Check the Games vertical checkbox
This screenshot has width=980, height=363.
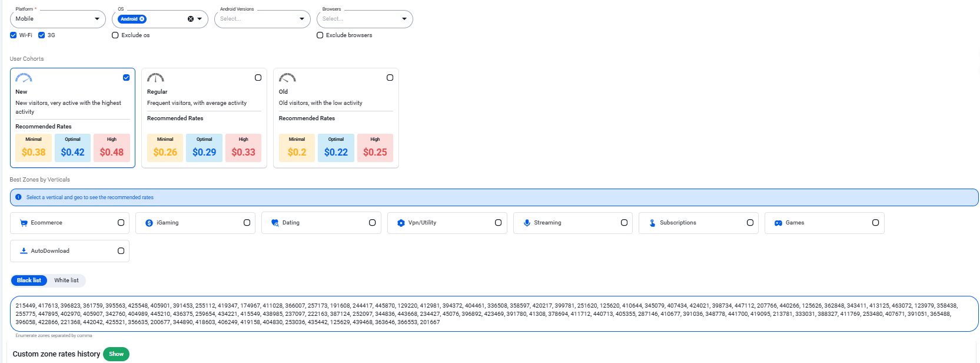(875, 223)
